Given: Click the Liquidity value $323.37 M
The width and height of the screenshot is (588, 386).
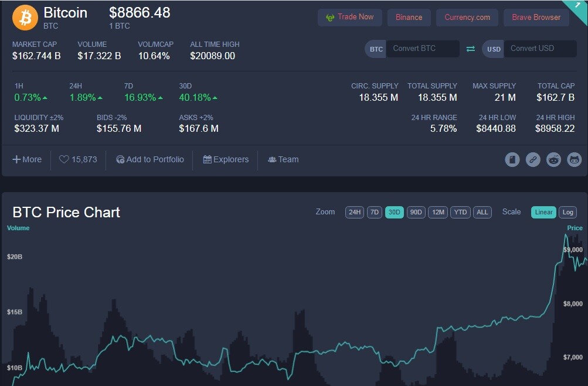Looking at the screenshot, I should pyautogui.click(x=36, y=128).
